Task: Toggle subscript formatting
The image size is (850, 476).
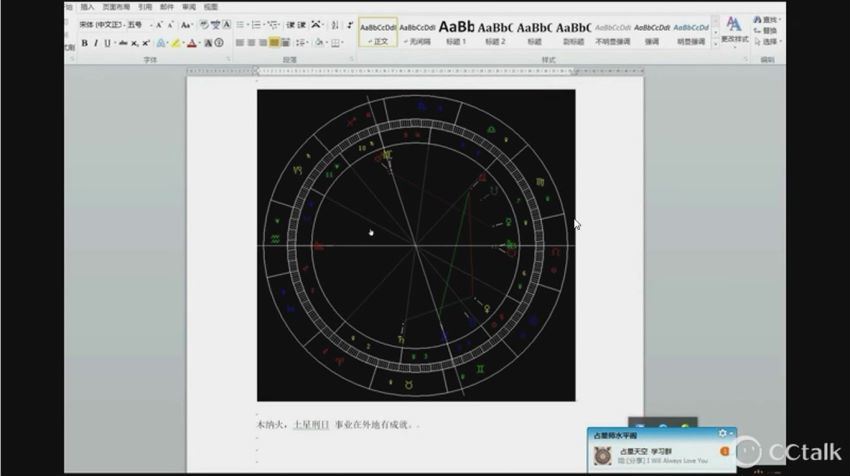Action: click(135, 43)
